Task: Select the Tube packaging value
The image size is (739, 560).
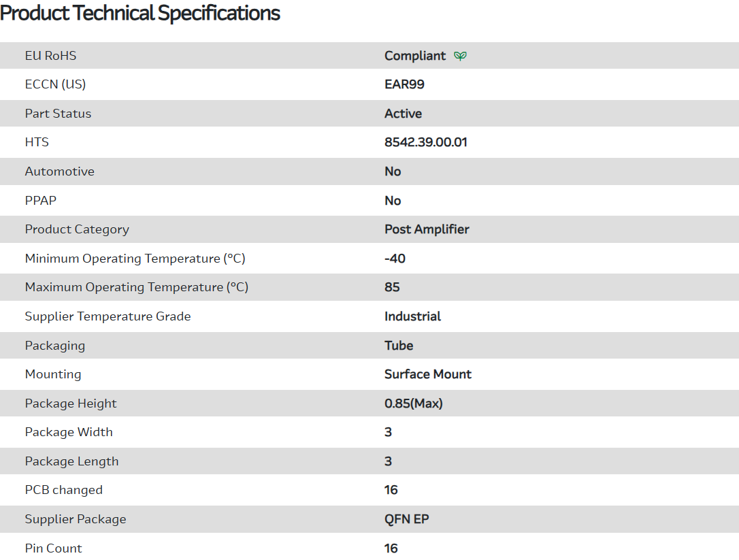Action: coord(399,346)
